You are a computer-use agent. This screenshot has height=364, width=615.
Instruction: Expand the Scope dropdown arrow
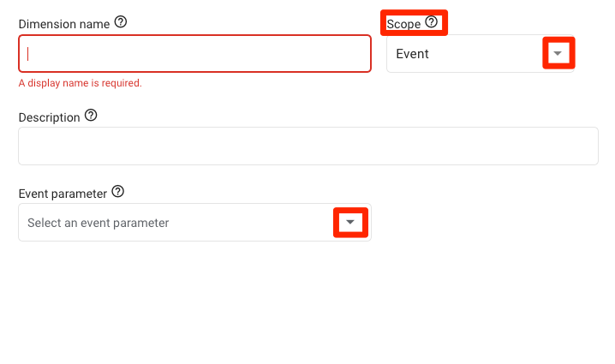coord(558,53)
